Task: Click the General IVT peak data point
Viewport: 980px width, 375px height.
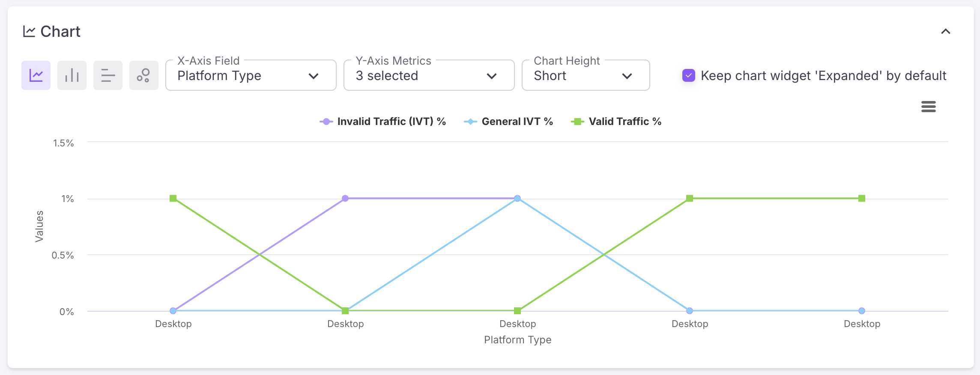Action: [517, 198]
